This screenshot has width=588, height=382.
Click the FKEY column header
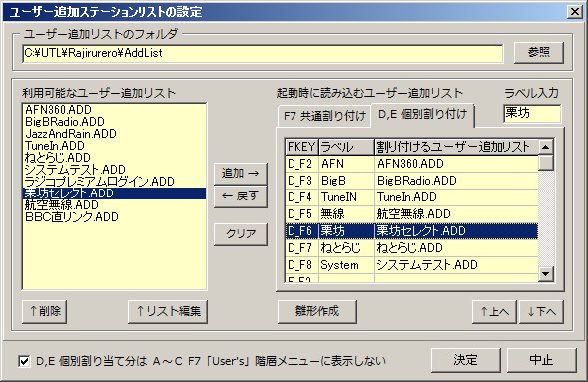point(301,147)
